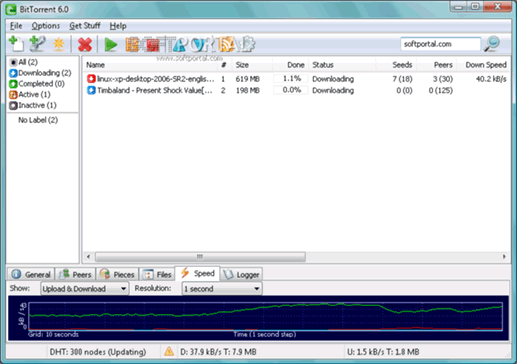Open the Get Stuff menu
This screenshot has height=364, width=517.
click(x=85, y=26)
